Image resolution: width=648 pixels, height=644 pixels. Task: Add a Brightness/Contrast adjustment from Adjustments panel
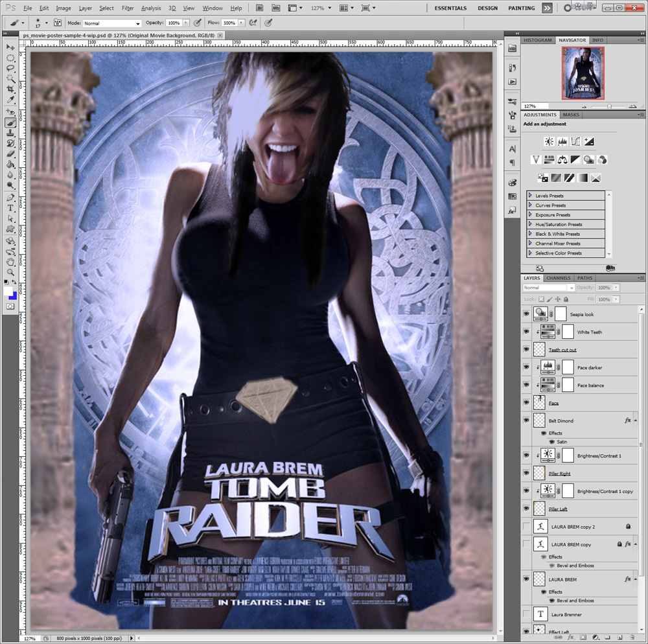pyautogui.click(x=549, y=142)
